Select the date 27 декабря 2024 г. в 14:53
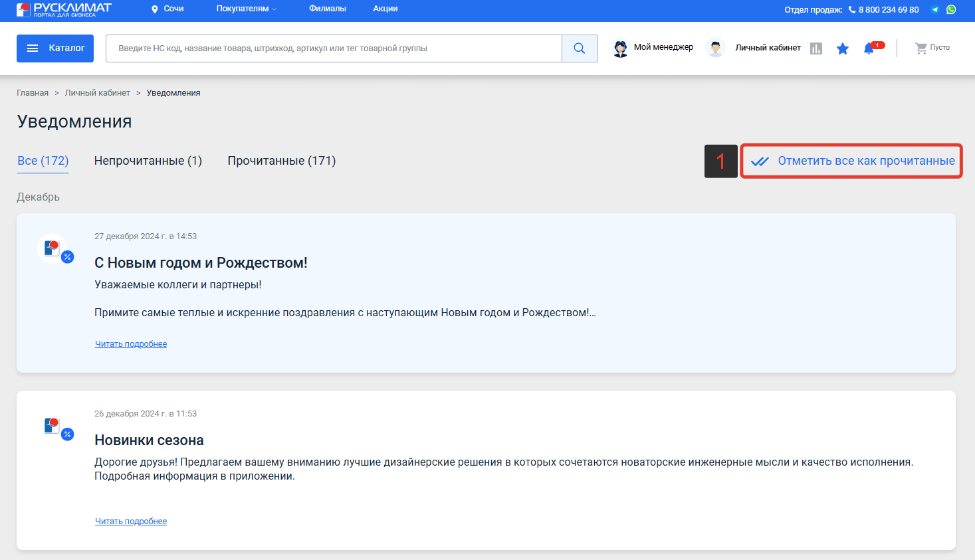This screenshot has width=975, height=560. (x=146, y=236)
